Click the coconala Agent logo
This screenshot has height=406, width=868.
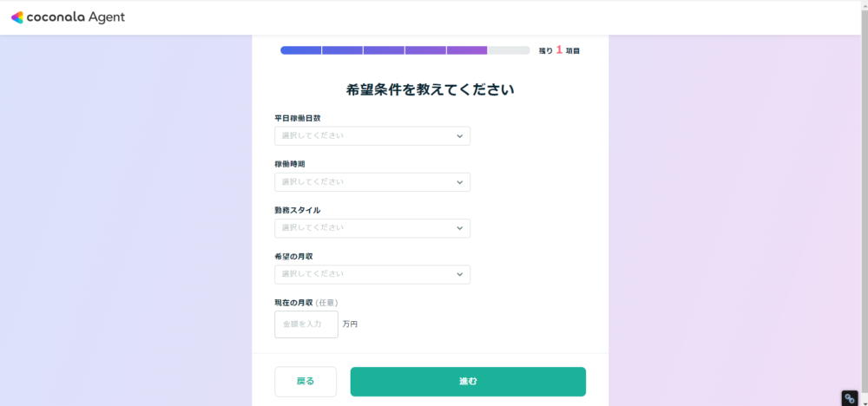point(68,17)
